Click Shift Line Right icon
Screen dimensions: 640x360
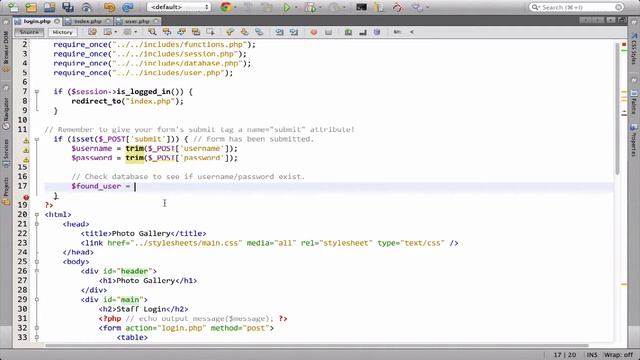point(294,32)
